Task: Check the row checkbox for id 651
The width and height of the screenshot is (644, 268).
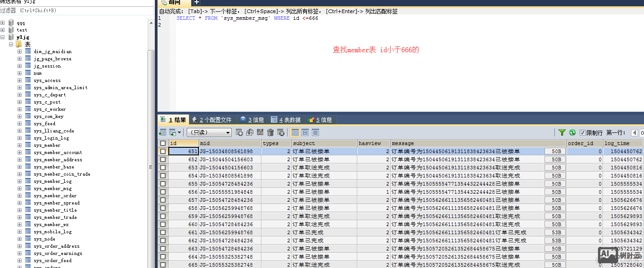Action: (163, 151)
